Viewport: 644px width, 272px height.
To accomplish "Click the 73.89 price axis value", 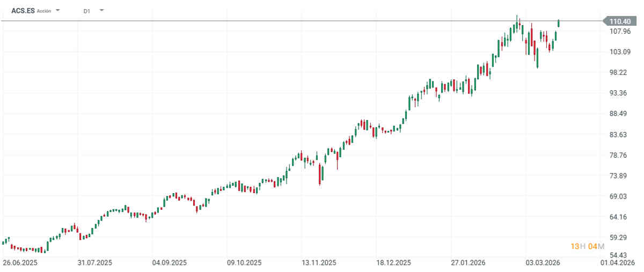I will click(x=620, y=176).
